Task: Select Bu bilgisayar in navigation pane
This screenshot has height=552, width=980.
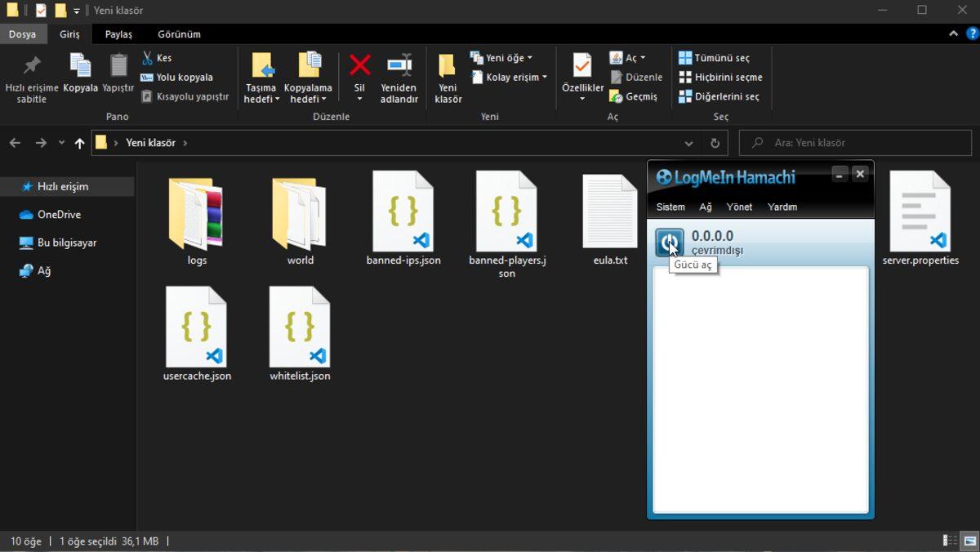Action: [x=67, y=243]
